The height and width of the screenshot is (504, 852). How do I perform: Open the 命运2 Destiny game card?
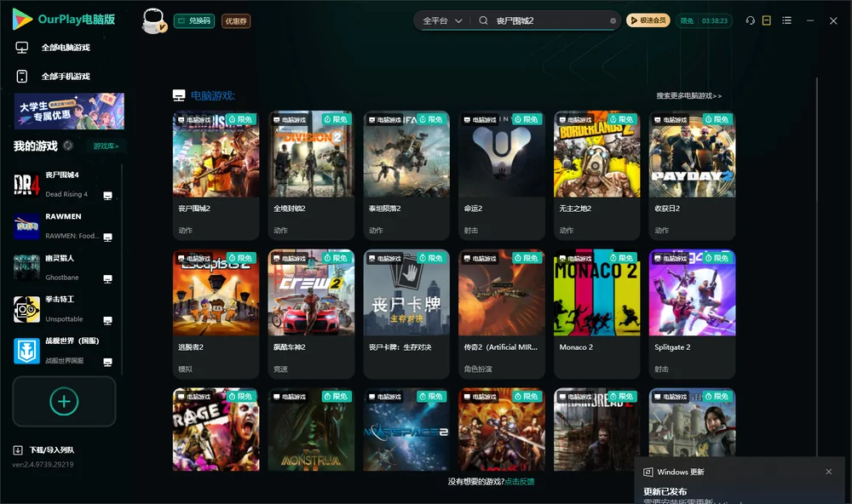[x=502, y=175]
